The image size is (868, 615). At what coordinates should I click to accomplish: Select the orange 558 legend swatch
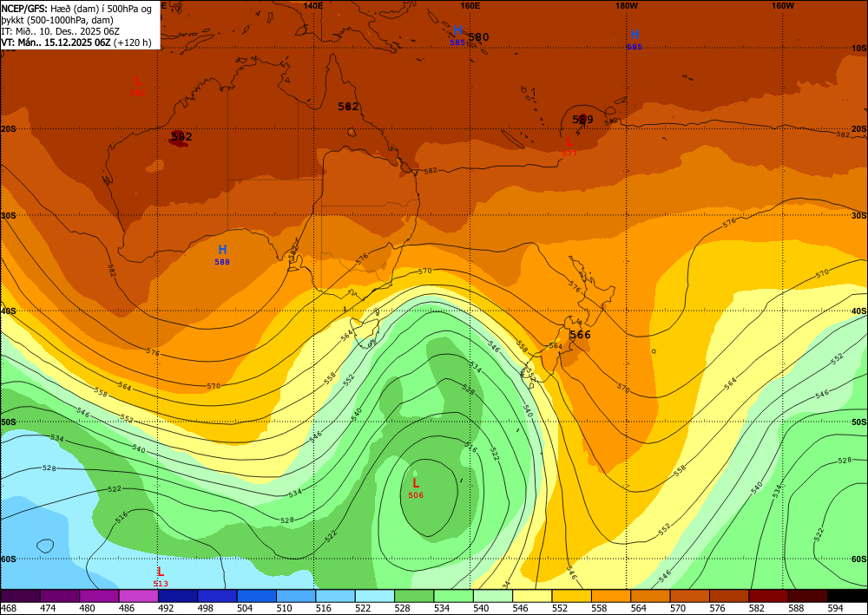click(610, 596)
